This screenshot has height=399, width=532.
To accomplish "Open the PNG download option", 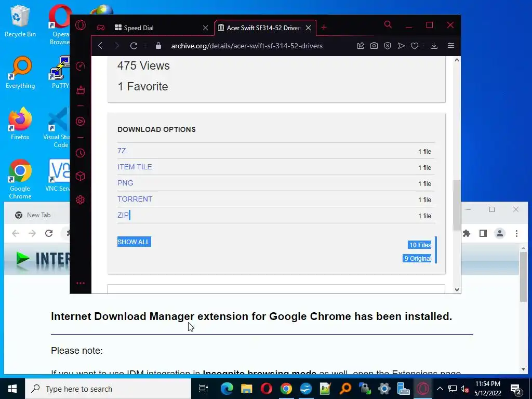I will click(125, 183).
